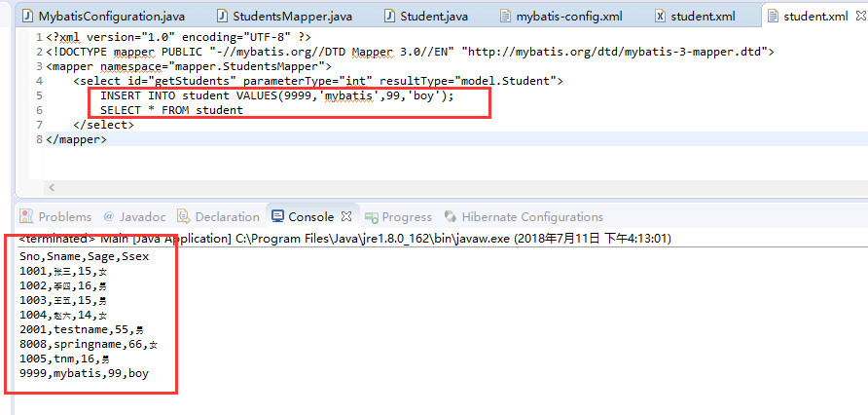Click the Console view icon
The height and width of the screenshot is (415, 868).
click(278, 217)
